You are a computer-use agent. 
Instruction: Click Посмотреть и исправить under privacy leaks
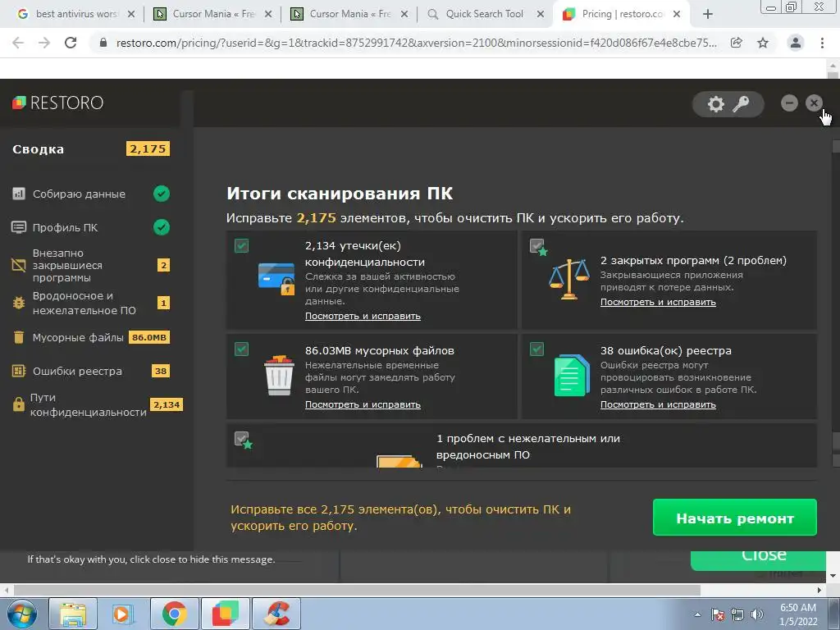tap(363, 316)
